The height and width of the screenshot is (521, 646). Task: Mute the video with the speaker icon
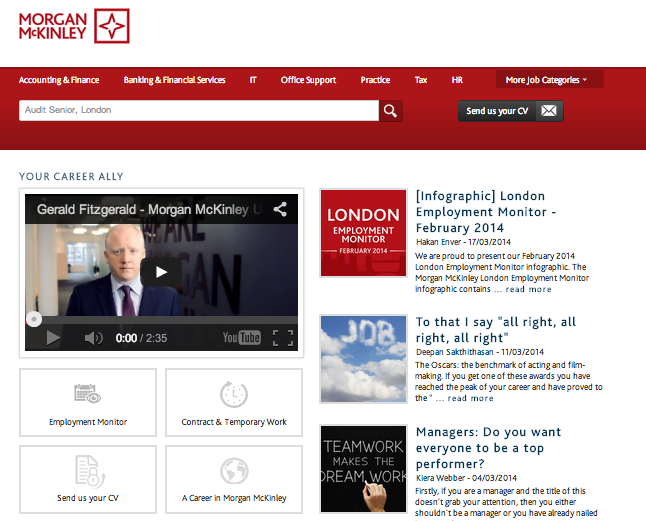[93, 338]
